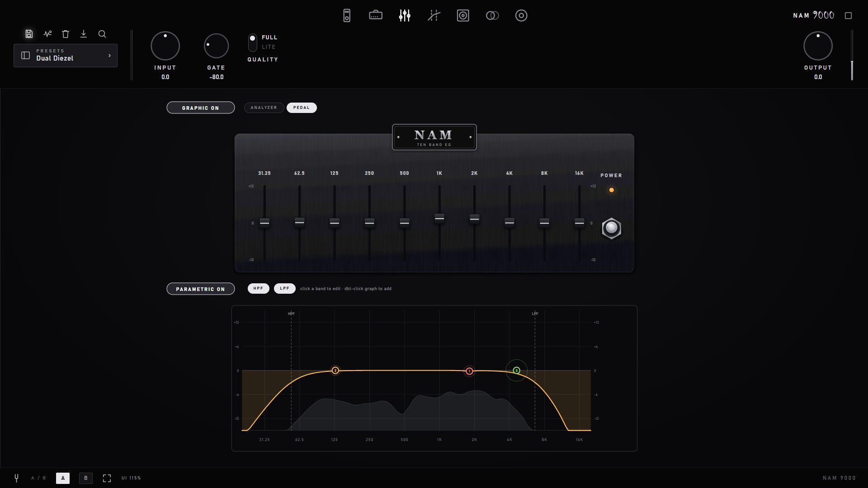868x488 pixels.
Task: Click the waveform icon above presets
Action: tap(47, 34)
